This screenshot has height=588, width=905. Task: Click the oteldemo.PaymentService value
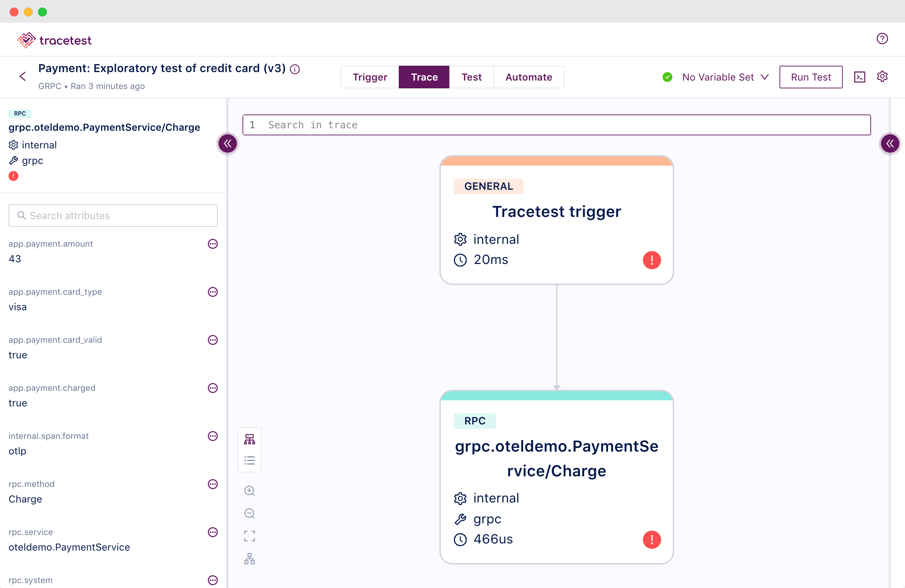pos(69,547)
